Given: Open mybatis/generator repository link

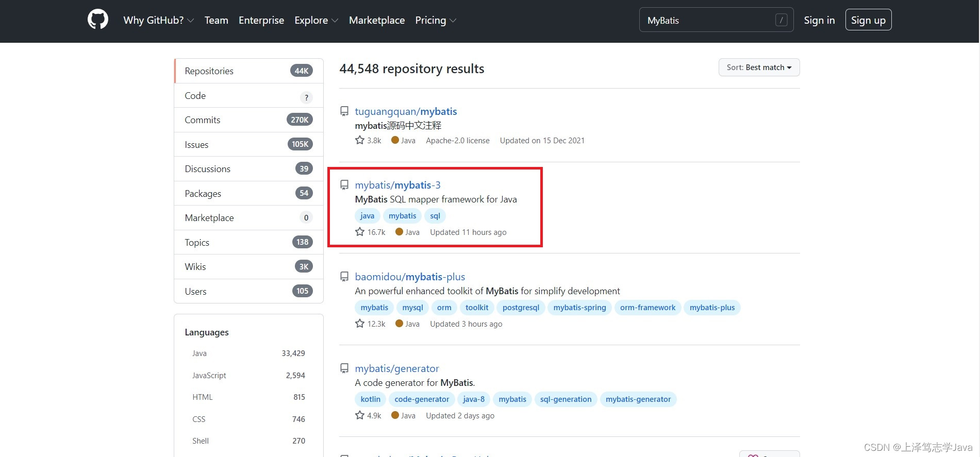Looking at the screenshot, I should pos(397,368).
